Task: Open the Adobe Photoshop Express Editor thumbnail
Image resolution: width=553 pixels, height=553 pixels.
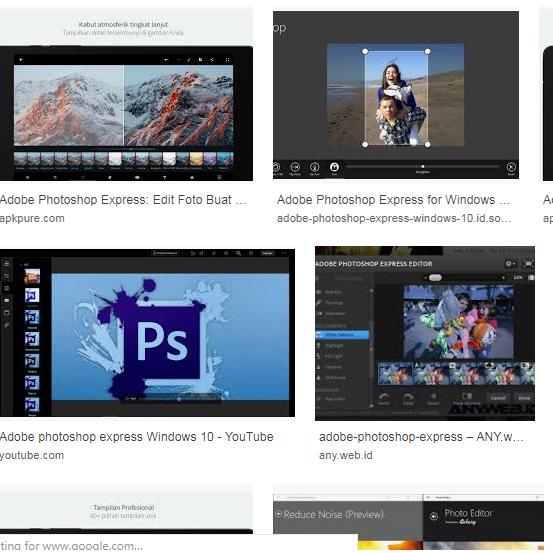Action: point(425,333)
